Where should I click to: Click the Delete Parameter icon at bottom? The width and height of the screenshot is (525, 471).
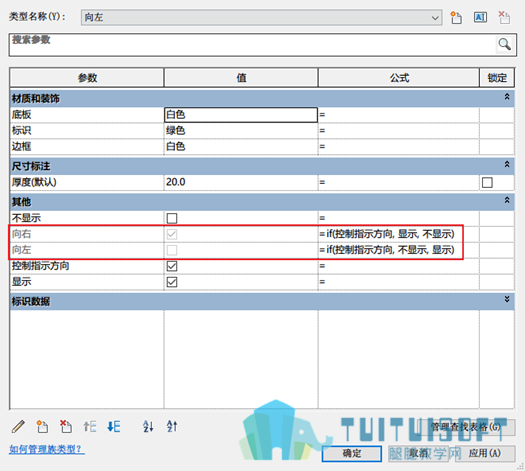(x=66, y=427)
